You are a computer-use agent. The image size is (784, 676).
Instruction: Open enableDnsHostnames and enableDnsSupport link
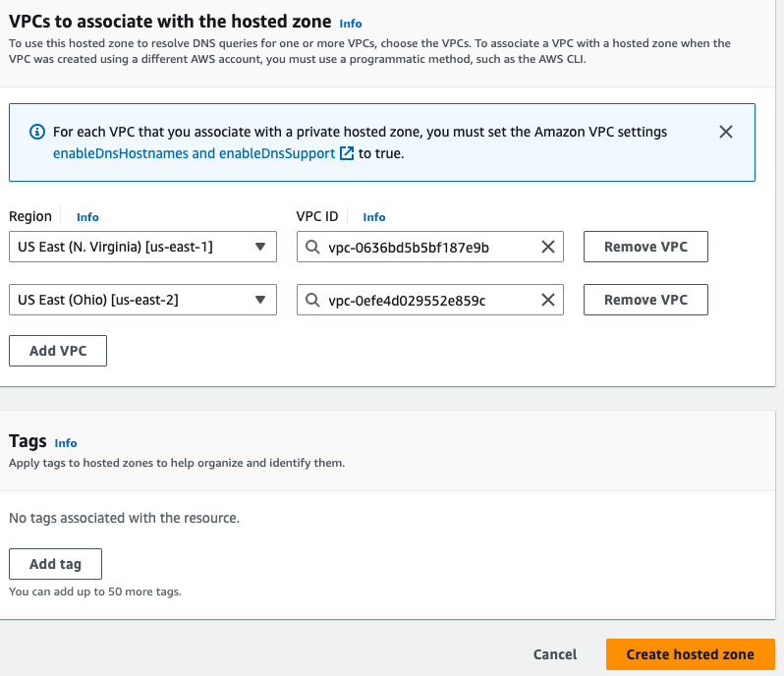click(x=194, y=154)
